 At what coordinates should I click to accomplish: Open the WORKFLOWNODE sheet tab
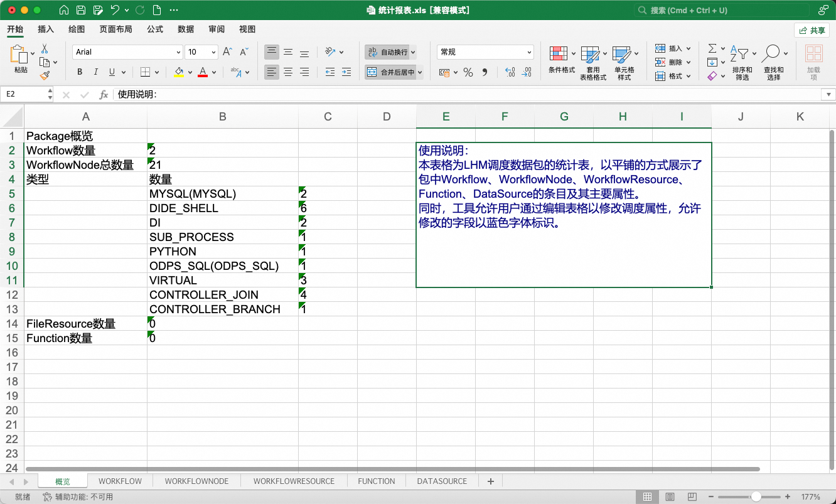click(196, 481)
